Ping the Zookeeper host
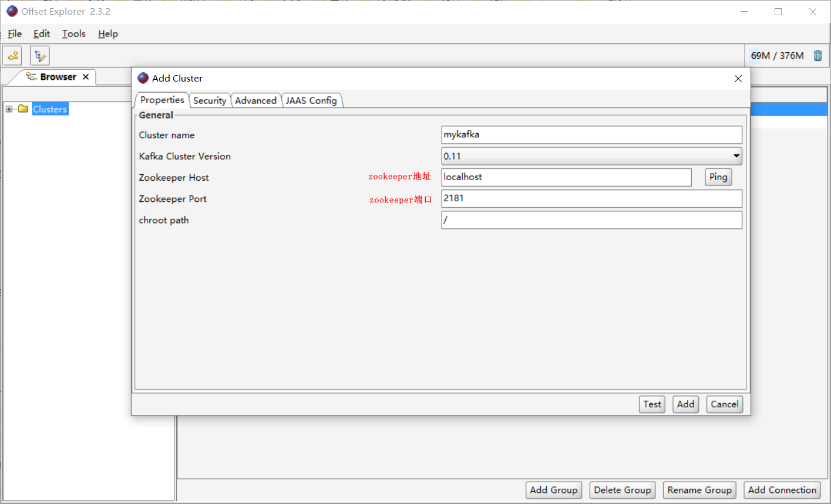Viewport: 831px width, 504px height. pos(718,177)
